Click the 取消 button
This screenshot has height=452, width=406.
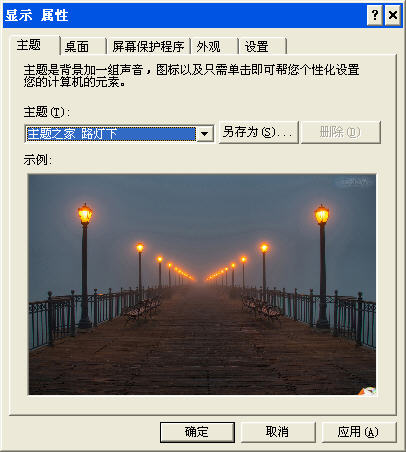pos(278,432)
